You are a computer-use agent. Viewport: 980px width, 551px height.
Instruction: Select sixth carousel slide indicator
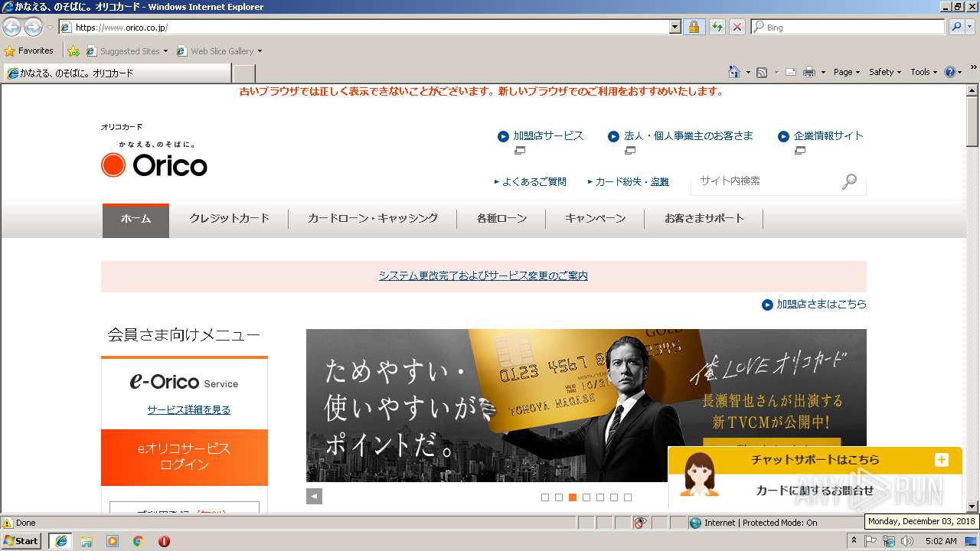coord(614,497)
